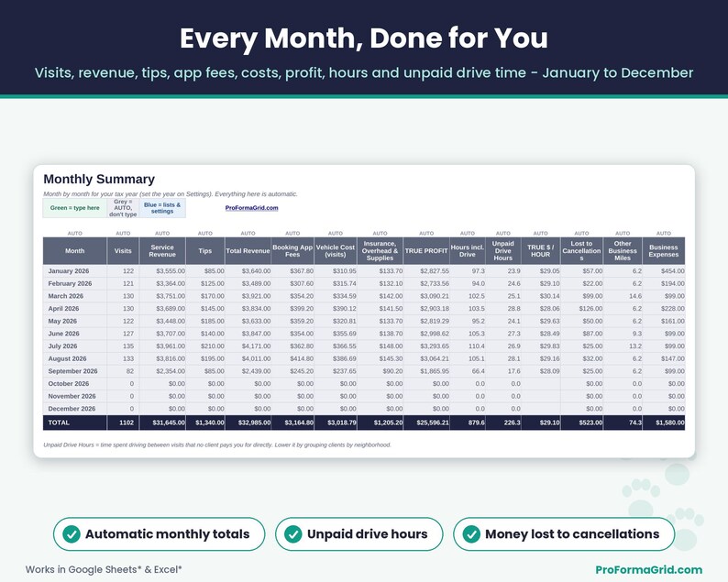Click the checkmark icon beside Automatic monthly totals
Screen dimensions: 728x582
pos(72,534)
